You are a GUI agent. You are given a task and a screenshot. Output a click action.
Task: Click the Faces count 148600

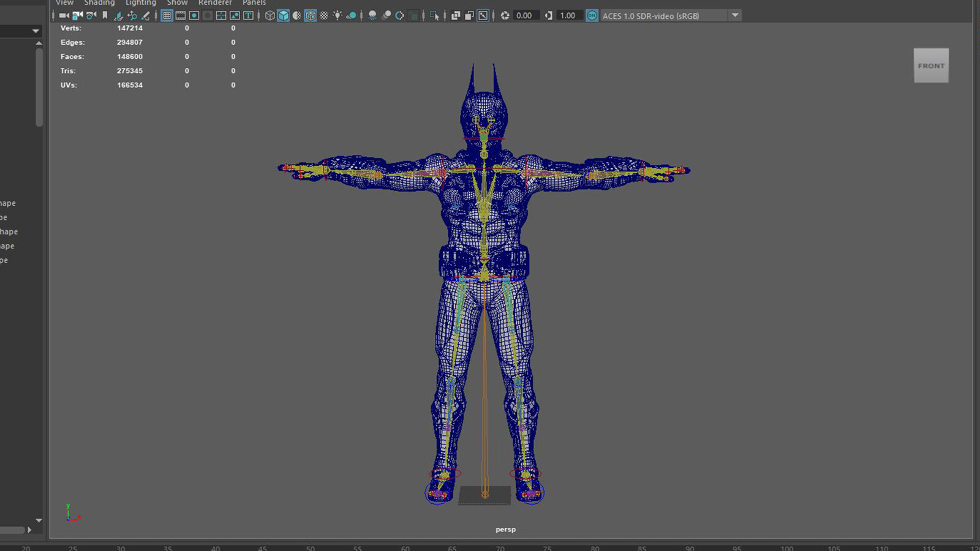pyautogui.click(x=130, y=56)
